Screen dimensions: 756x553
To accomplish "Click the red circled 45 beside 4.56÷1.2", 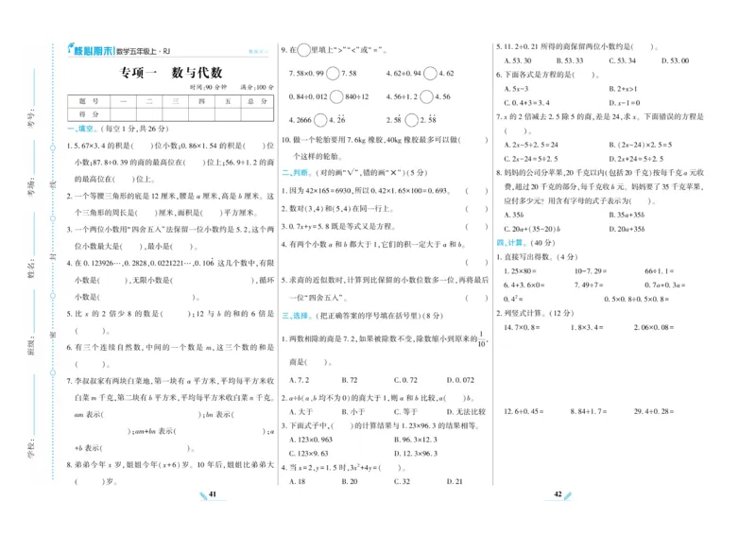I will [426, 96].
